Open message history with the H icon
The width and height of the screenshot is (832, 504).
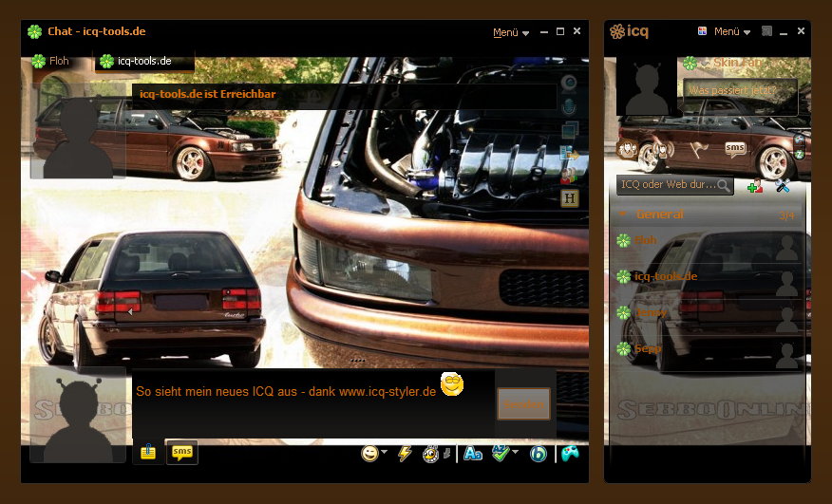569,198
